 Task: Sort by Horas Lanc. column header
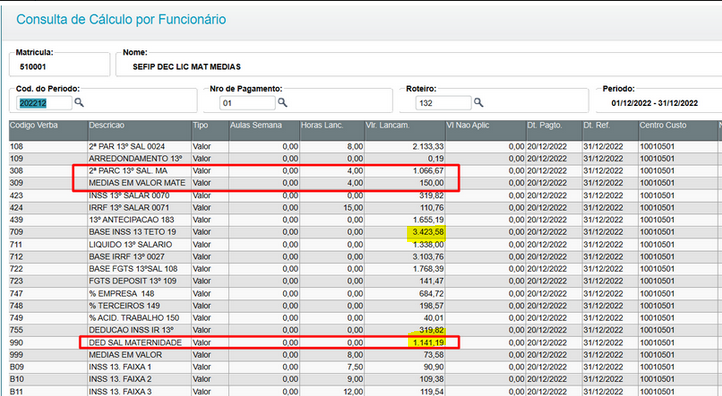point(332,130)
